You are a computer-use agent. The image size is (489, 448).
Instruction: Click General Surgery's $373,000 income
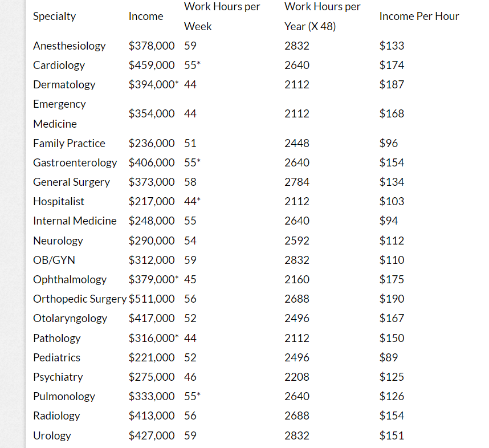(x=152, y=182)
